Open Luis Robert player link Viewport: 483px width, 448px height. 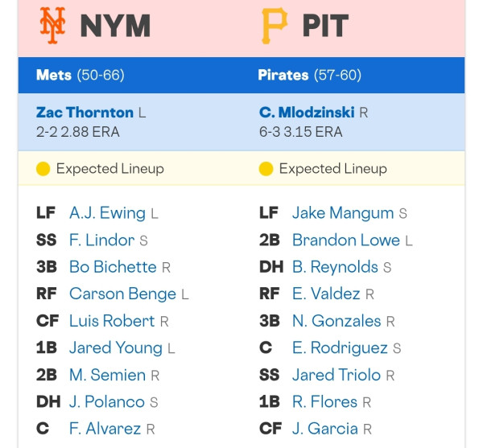[x=112, y=321]
